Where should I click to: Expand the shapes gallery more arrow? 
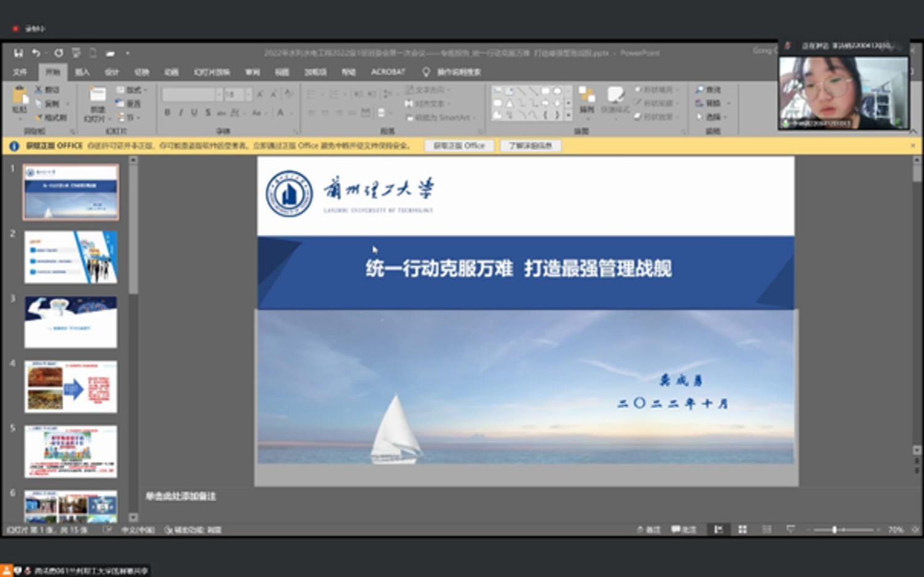568,116
